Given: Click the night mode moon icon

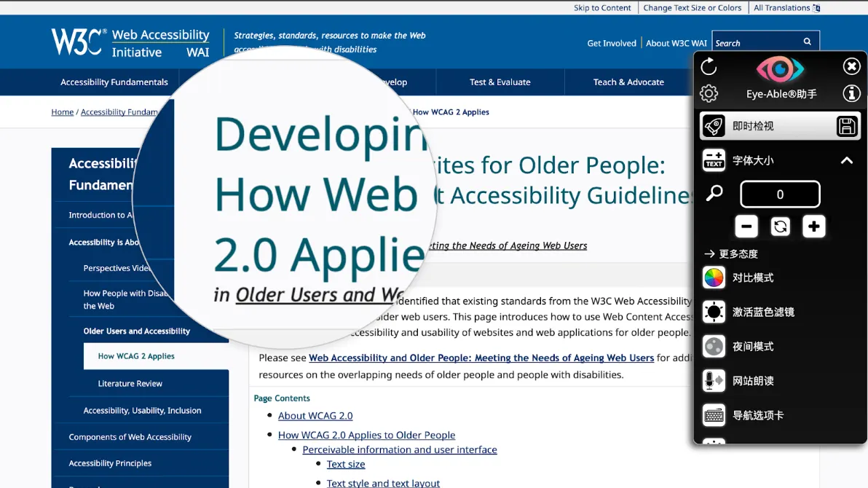Looking at the screenshot, I should [x=714, y=347].
